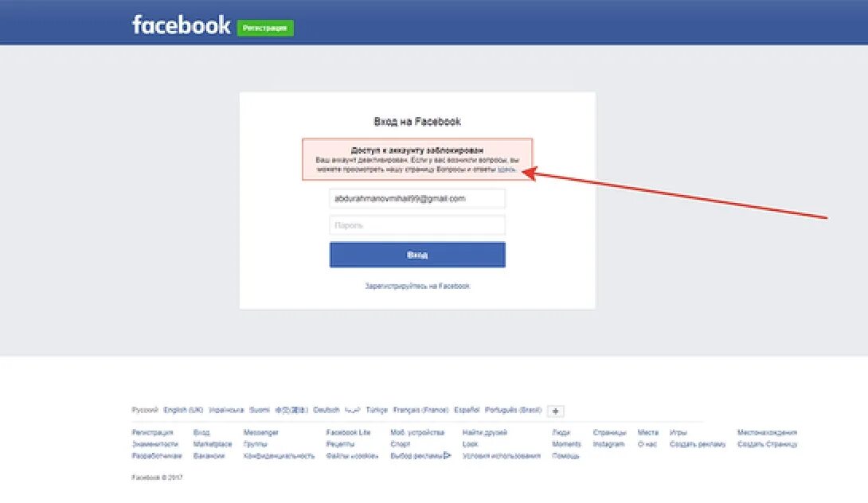The height and width of the screenshot is (503, 868).
Task: Switch language to Deutsch
Action: tap(326, 410)
